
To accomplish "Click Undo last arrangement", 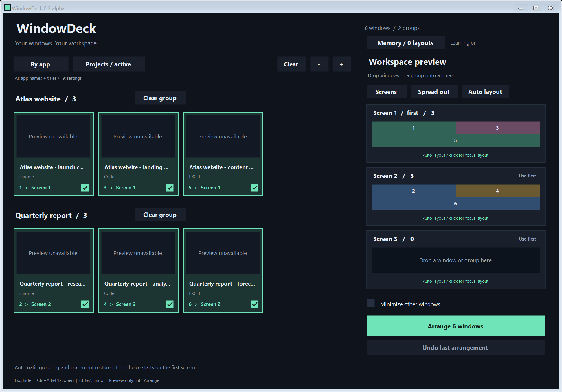I will 456,347.
